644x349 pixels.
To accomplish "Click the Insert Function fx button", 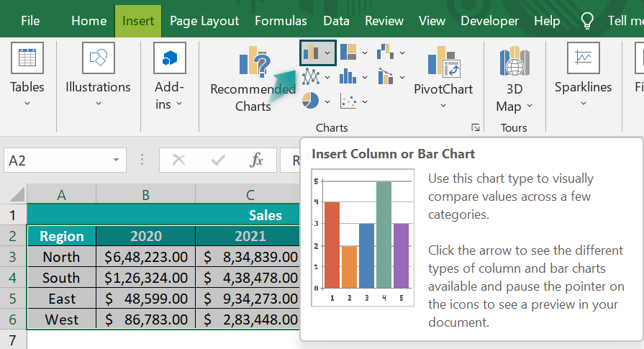I will (257, 160).
